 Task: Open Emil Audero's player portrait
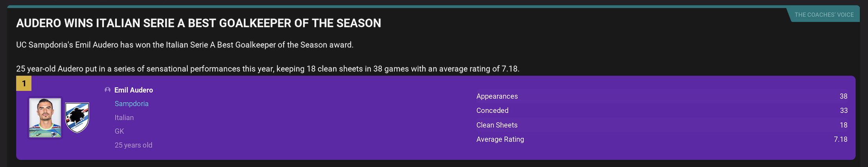tap(45, 118)
